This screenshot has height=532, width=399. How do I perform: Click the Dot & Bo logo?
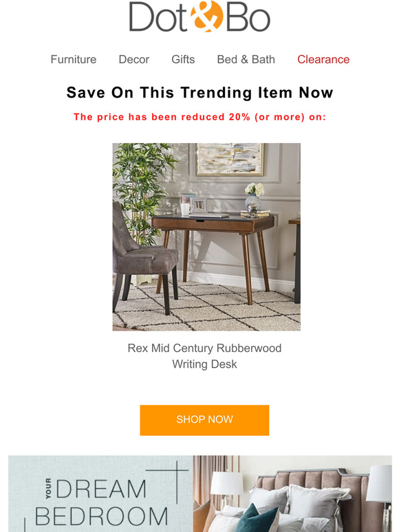(x=199, y=16)
